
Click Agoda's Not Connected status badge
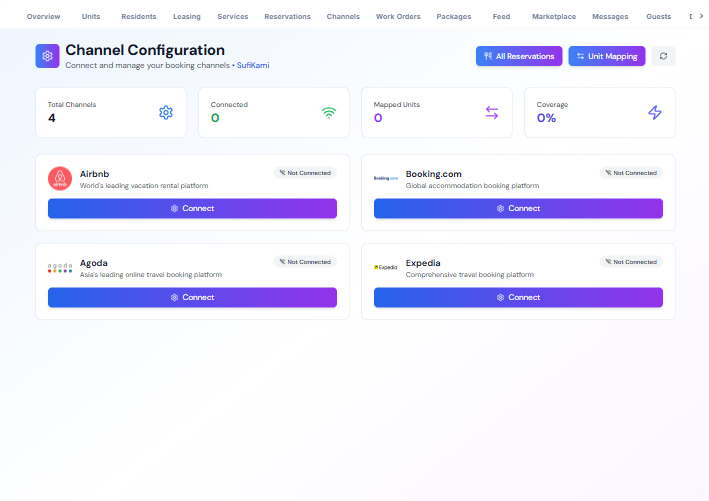click(x=305, y=262)
